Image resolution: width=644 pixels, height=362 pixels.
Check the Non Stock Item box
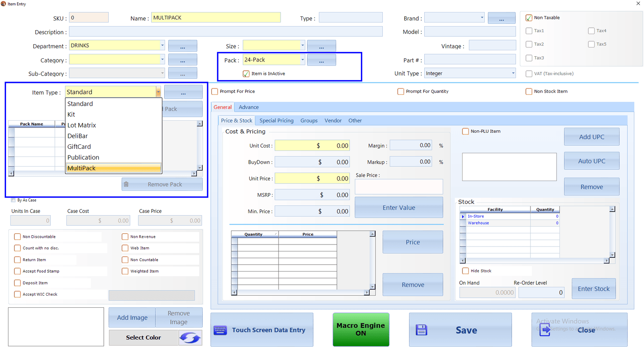pos(529,91)
